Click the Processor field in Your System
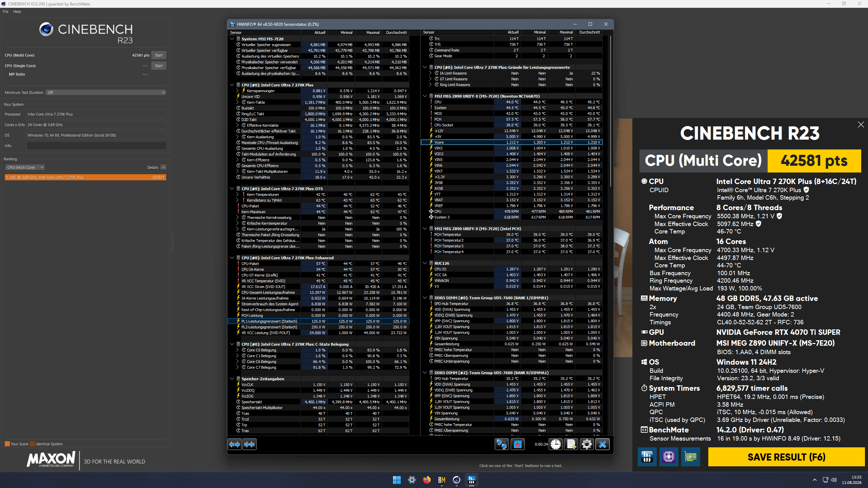 coord(96,114)
